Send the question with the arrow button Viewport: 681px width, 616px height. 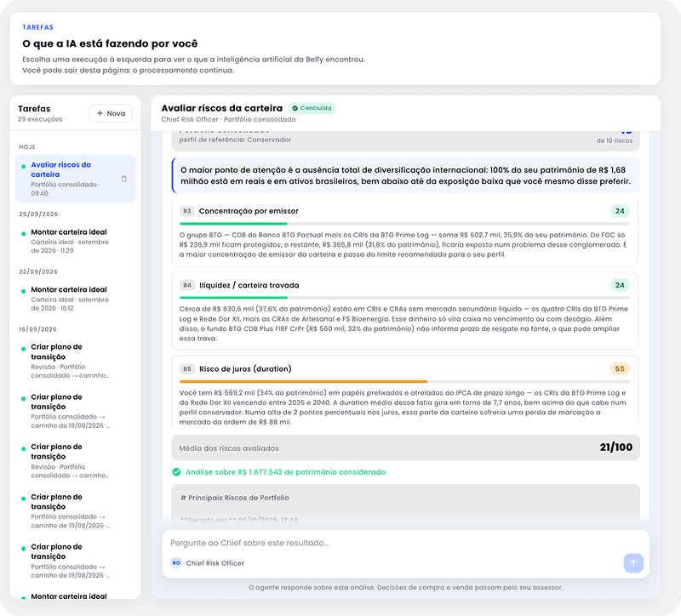[x=633, y=563]
